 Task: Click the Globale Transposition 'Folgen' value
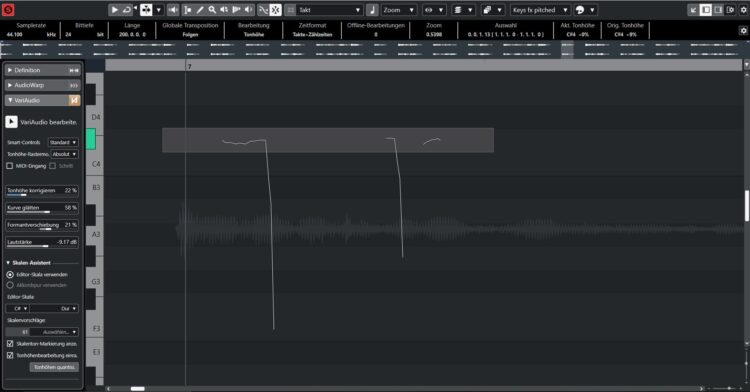coord(190,34)
